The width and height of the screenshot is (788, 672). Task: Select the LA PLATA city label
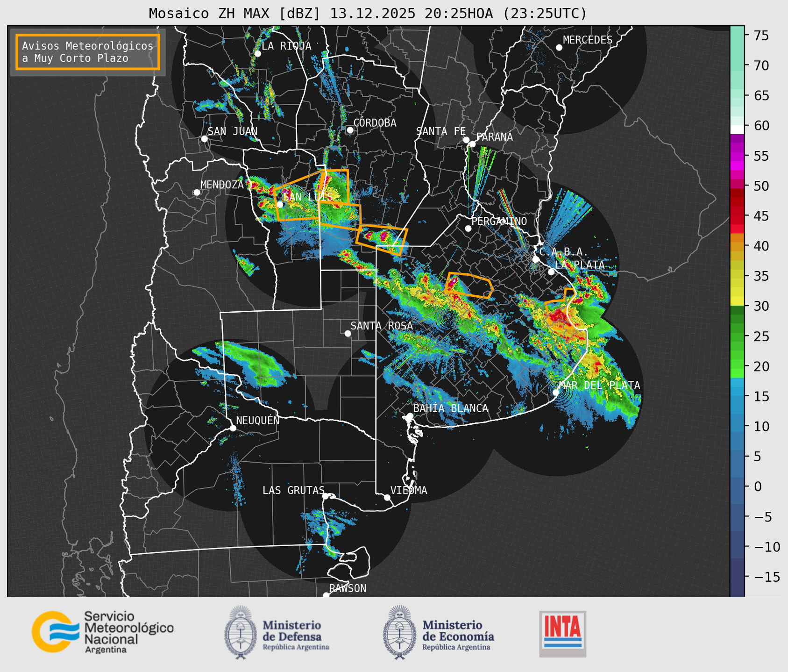[x=580, y=265]
